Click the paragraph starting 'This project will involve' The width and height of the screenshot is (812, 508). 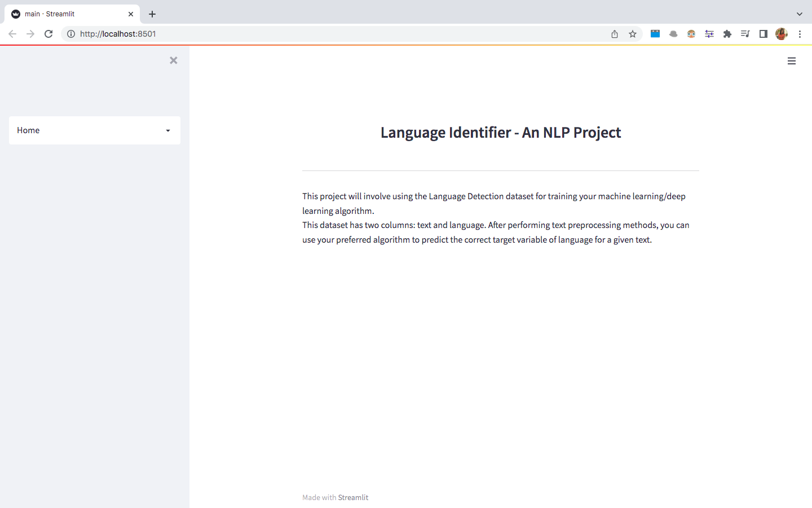pyautogui.click(x=494, y=203)
